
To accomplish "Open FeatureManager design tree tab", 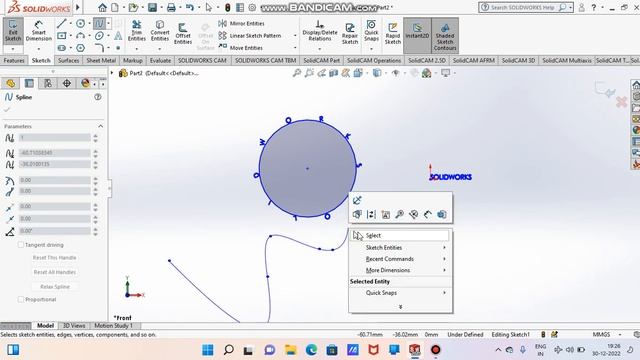I will pyautogui.click(x=11, y=83).
